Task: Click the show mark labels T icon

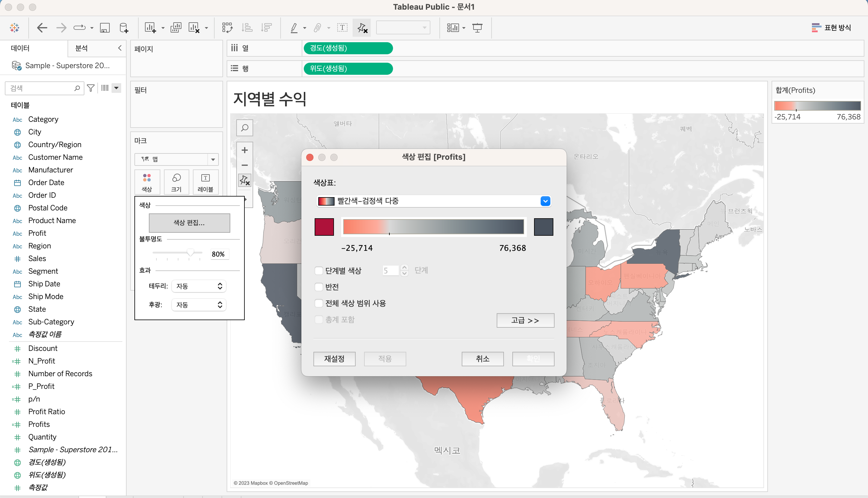Action: [x=342, y=28]
